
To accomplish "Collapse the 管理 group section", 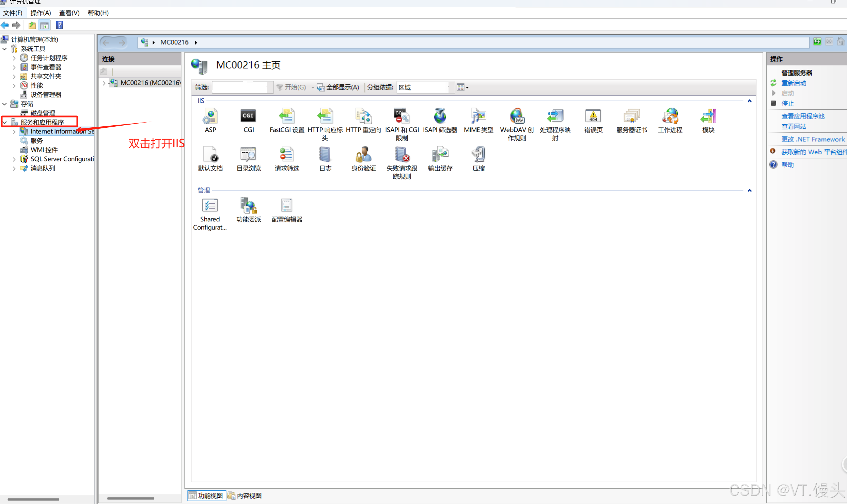I will [749, 190].
